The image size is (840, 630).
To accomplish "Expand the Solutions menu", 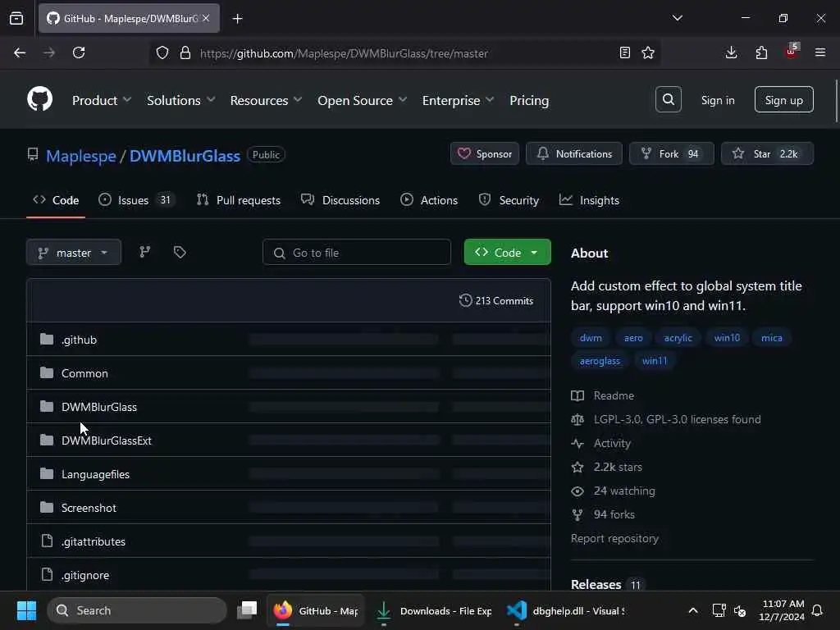I will 180,100.
